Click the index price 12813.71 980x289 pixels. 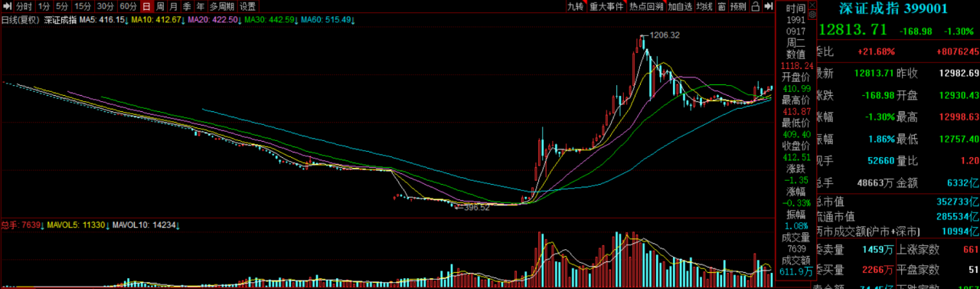853,30
